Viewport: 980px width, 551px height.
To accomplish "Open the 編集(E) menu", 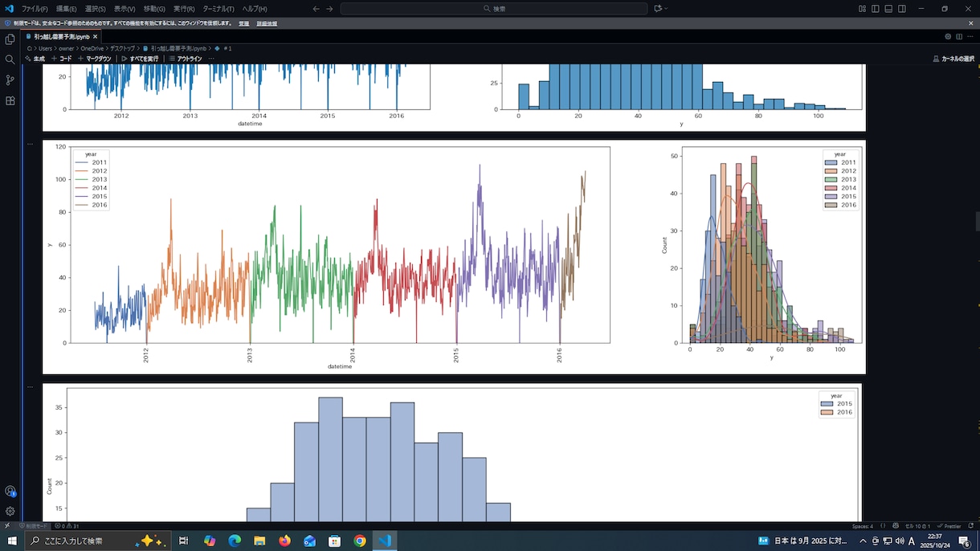I will (x=66, y=9).
